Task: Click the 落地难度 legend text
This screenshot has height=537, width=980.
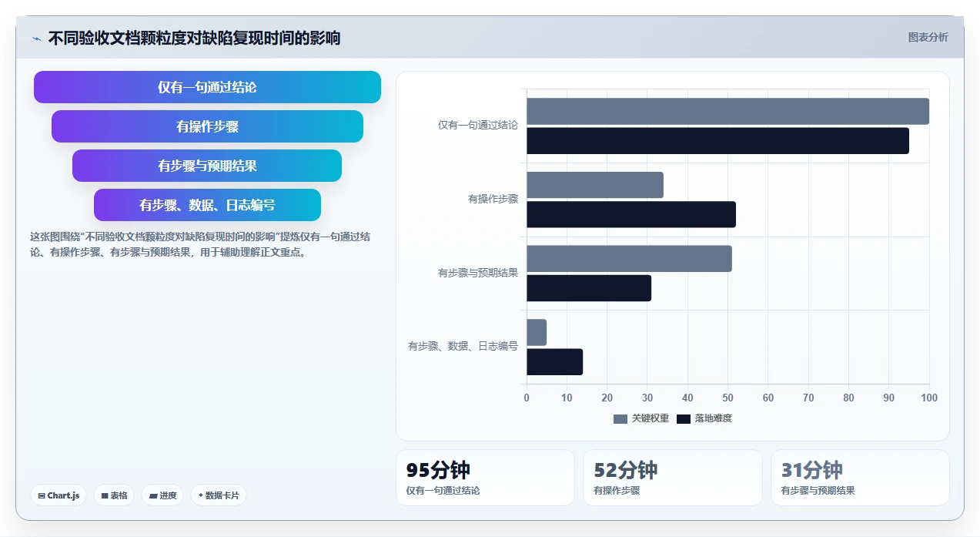Action: (714, 418)
